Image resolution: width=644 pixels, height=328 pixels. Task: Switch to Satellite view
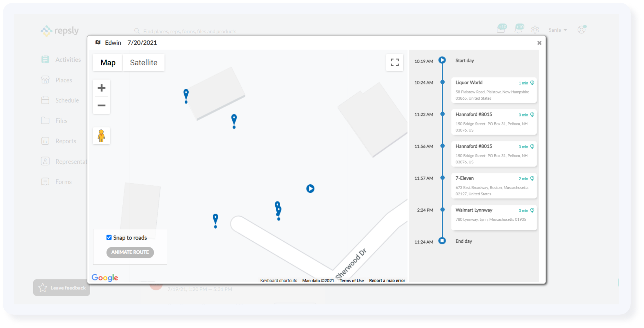(x=144, y=62)
